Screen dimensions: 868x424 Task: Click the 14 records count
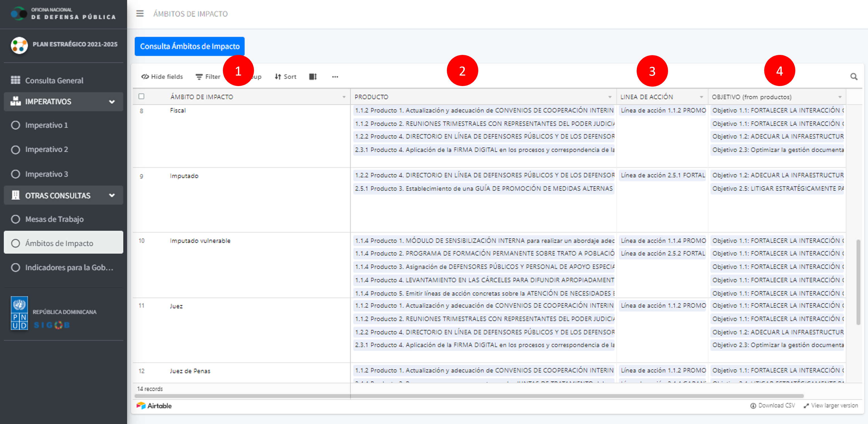point(150,389)
